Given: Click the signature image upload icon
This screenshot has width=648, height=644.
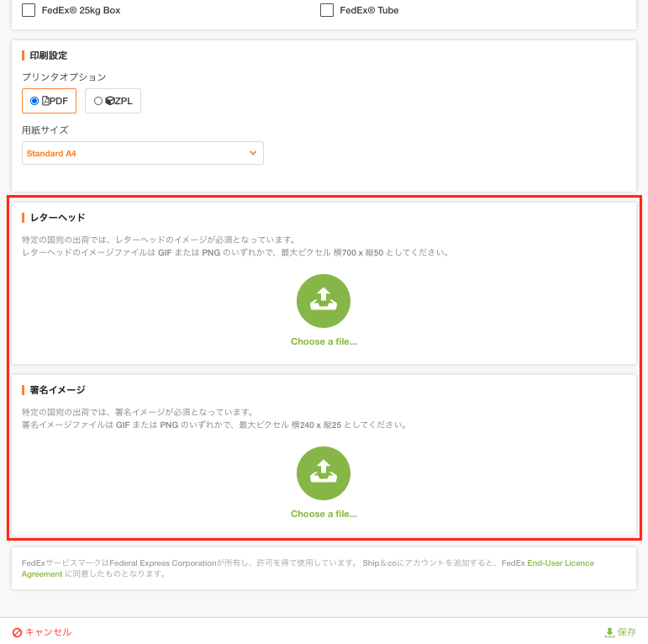Looking at the screenshot, I should tap(324, 473).
